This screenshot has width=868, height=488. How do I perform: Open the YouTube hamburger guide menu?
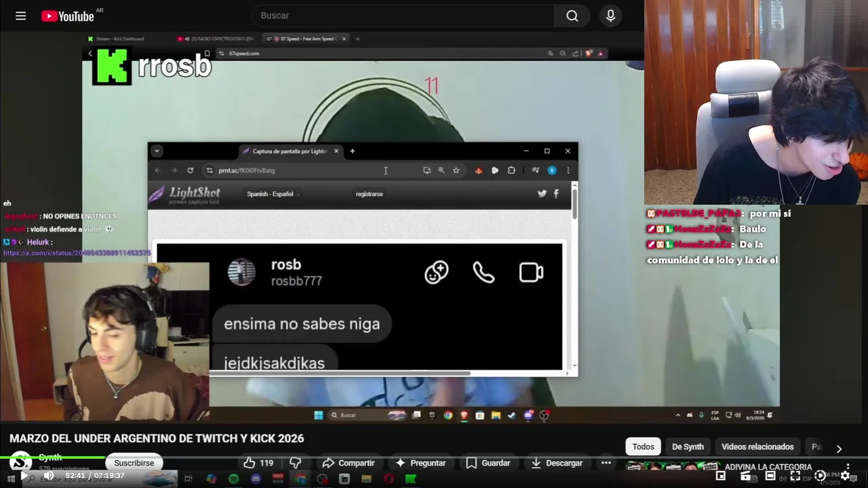pyautogui.click(x=20, y=16)
